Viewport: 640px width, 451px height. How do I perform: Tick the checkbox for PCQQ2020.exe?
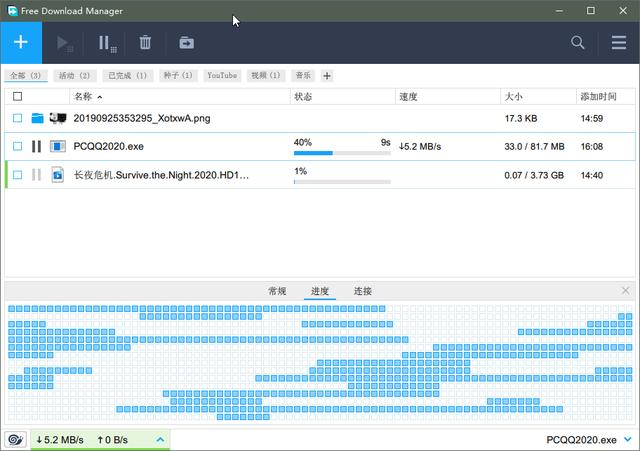tap(17, 146)
